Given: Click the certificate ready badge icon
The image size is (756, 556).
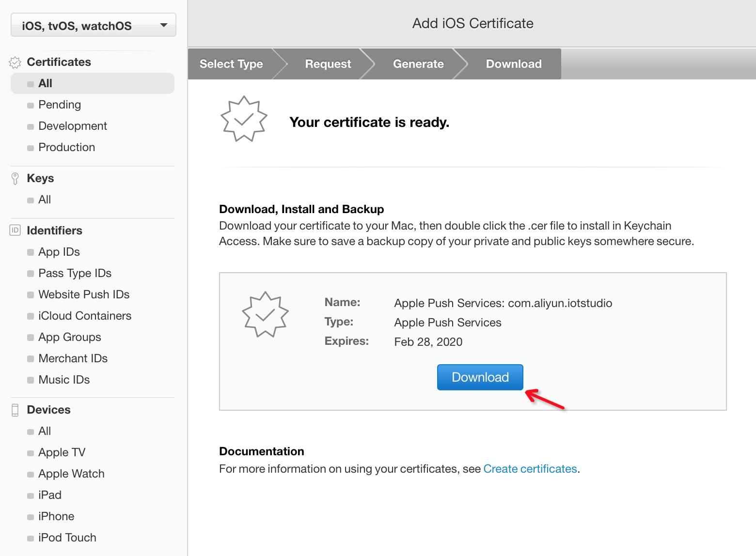Looking at the screenshot, I should 244,119.
